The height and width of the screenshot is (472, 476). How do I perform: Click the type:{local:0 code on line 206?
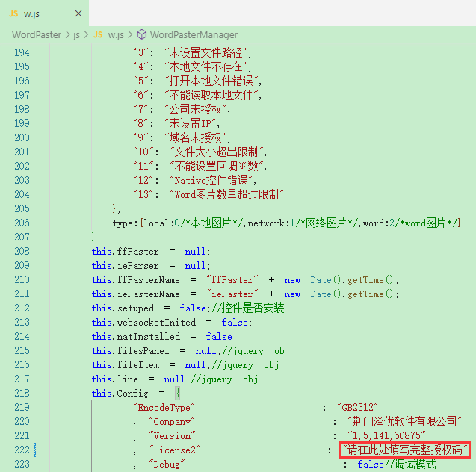[146, 223]
